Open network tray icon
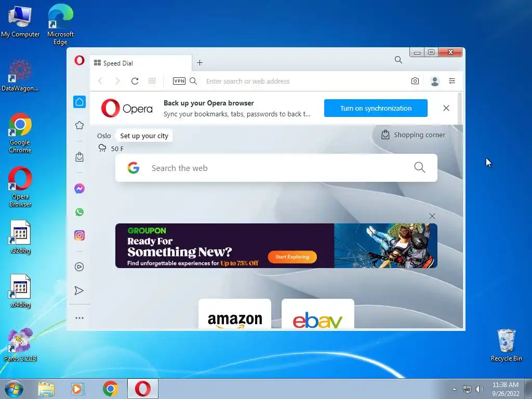Image resolution: width=532 pixels, height=399 pixels. click(467, 389)
